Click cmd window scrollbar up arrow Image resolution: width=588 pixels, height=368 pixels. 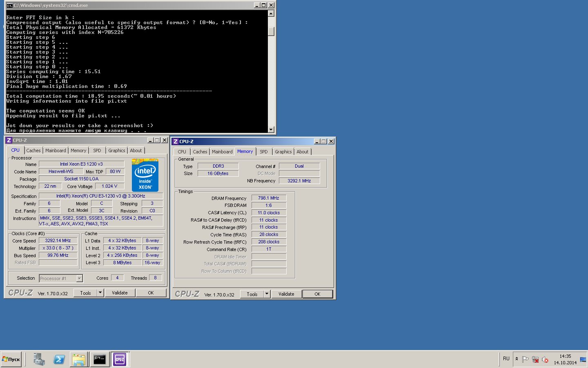pos(271,13)
